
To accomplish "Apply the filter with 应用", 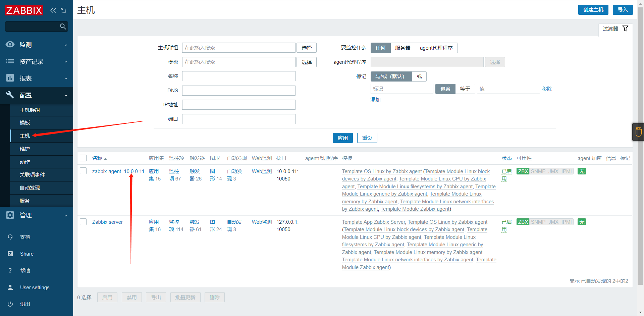I will [342, 138].
